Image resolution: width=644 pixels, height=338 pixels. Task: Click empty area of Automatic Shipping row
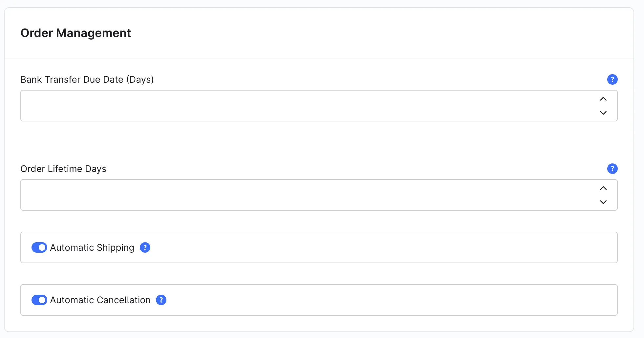[384, 247]
